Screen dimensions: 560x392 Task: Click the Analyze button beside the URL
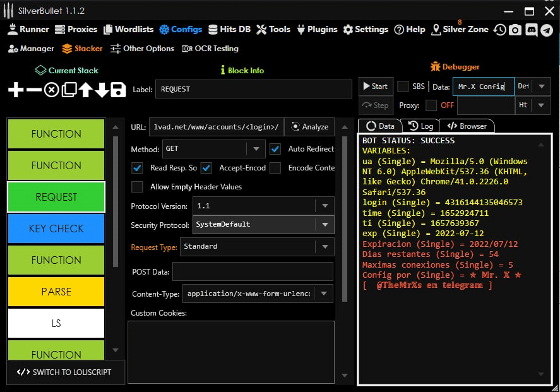309,127
